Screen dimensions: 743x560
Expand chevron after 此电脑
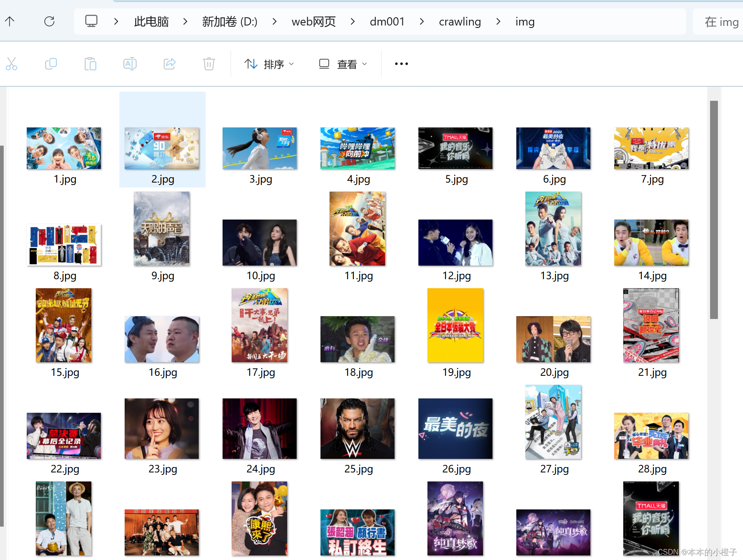click(x=185, y=21)
